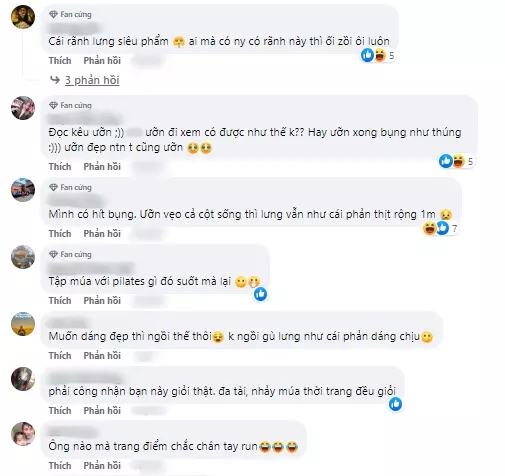Click the Fan cứng badge on the 'Mình có hít bụng' comment

70,187
